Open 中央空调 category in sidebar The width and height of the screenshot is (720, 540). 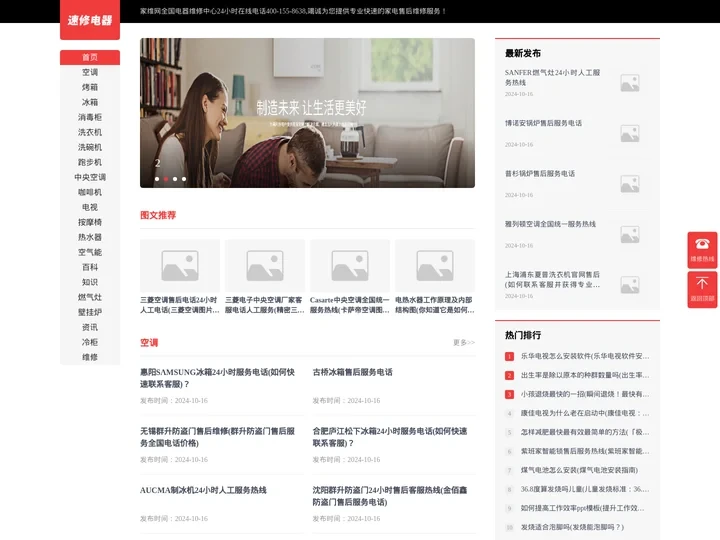coord(90,177)
